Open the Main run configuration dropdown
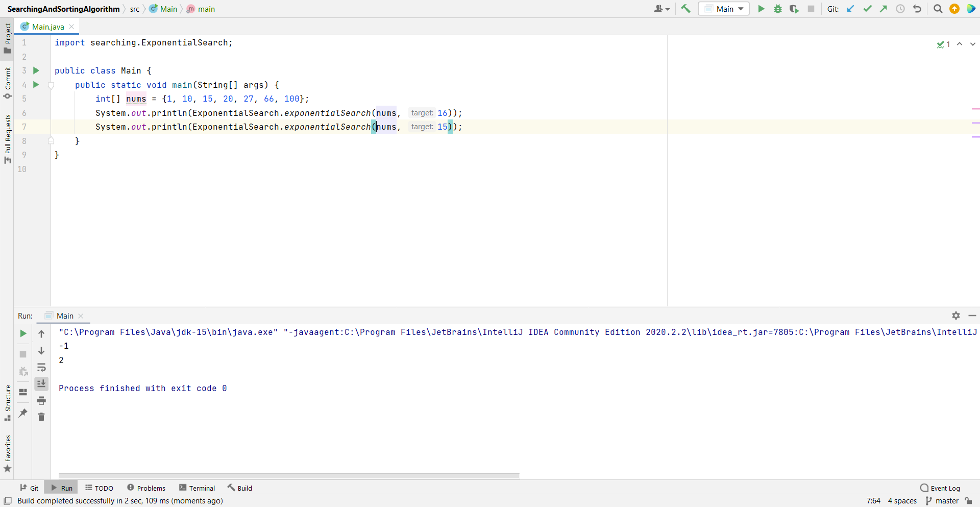 tap(724, 9)
